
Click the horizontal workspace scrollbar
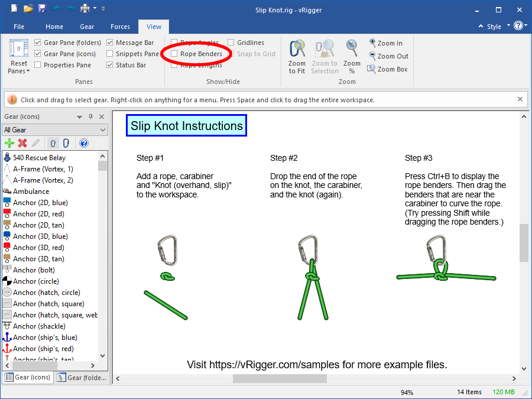281,378
